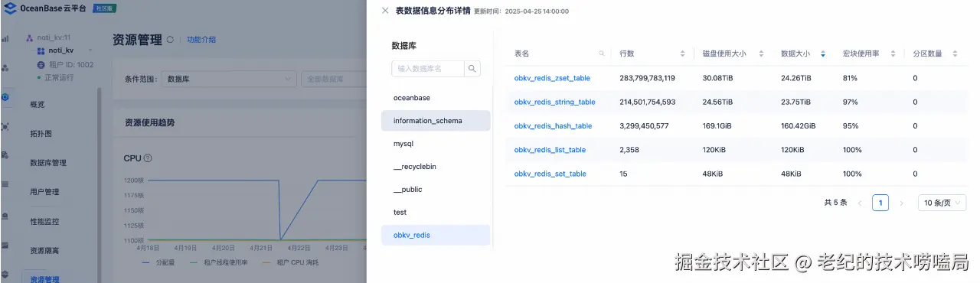Open 条件范围 数据库 dropdown in background page
This screenshot has width=980, height=283.
pos(230,79)
